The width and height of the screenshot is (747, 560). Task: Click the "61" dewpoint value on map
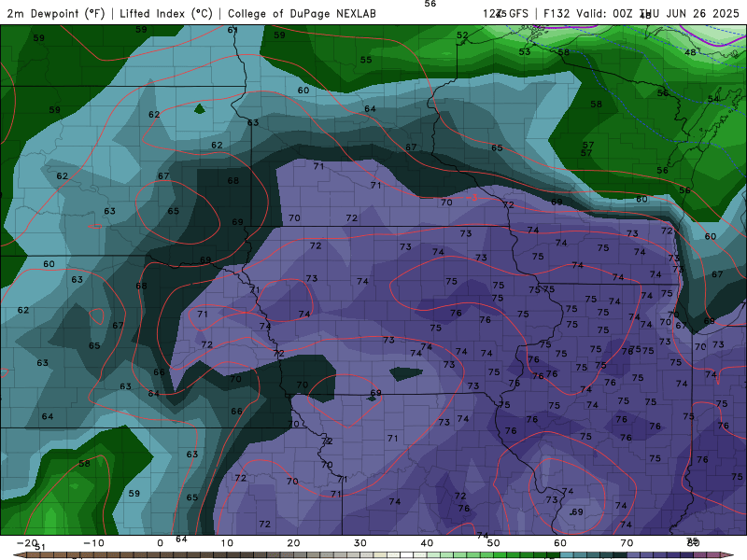click(233, 30)
